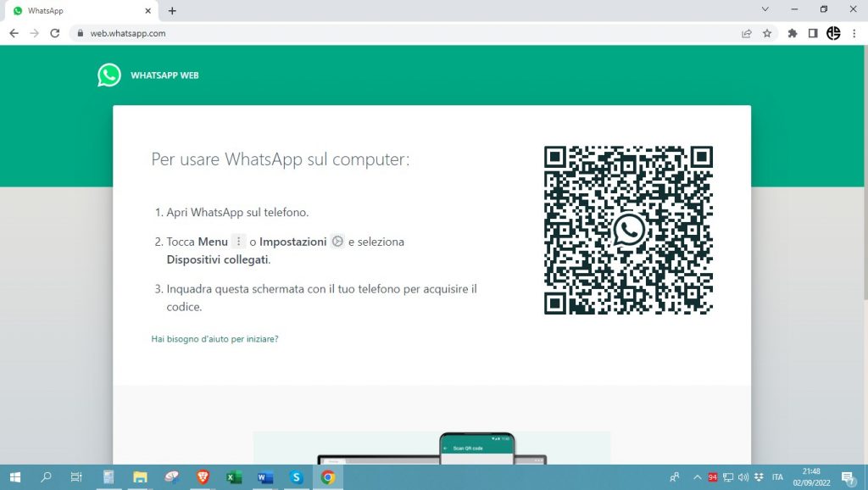Screen dimensions: 868x490
Task: Open the Chrome three-dot menu
Action: click(x=854, y=33)
